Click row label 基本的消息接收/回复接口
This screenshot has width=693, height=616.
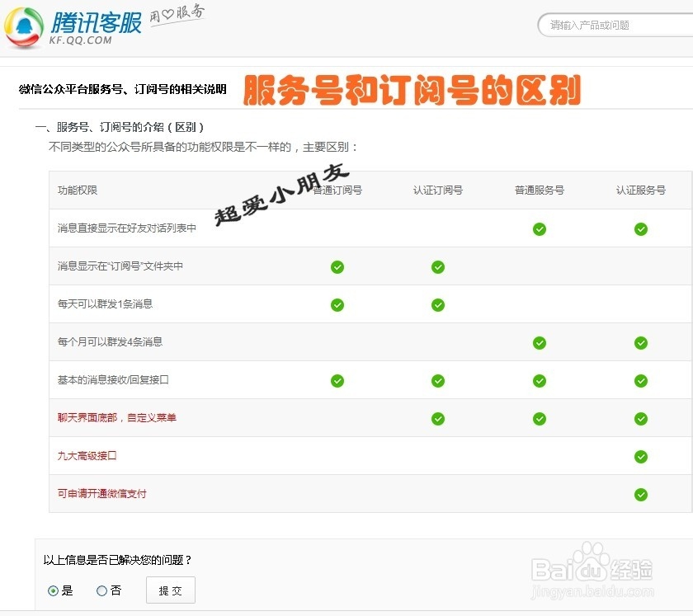(113, 380)
